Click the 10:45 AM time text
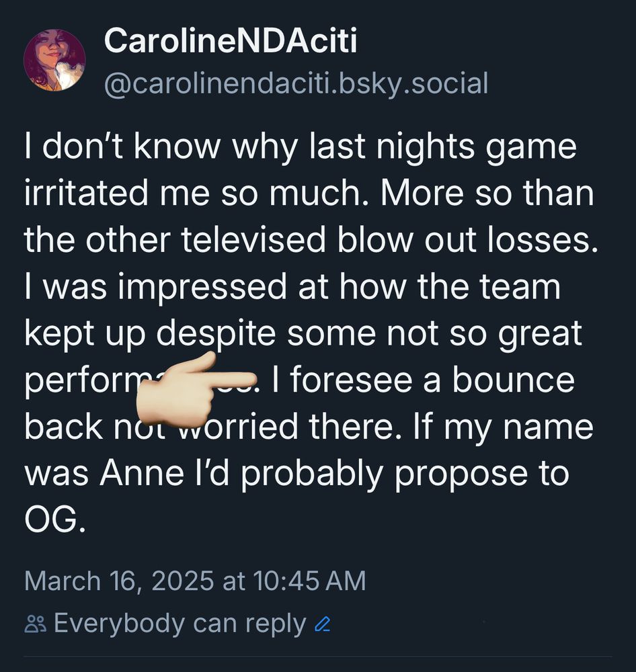This screenshot has width=636, height=672. coord(309,581)
